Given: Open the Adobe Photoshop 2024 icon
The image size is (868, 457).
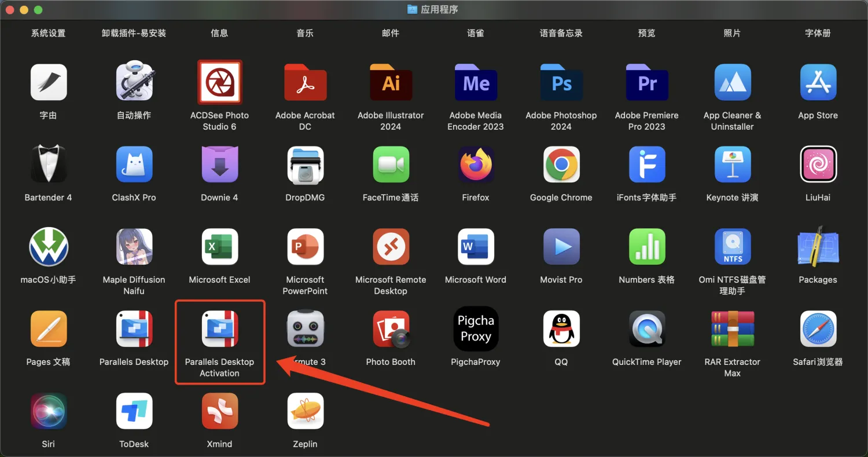Looking at the screenshot, I should click(x=561, y=82).
